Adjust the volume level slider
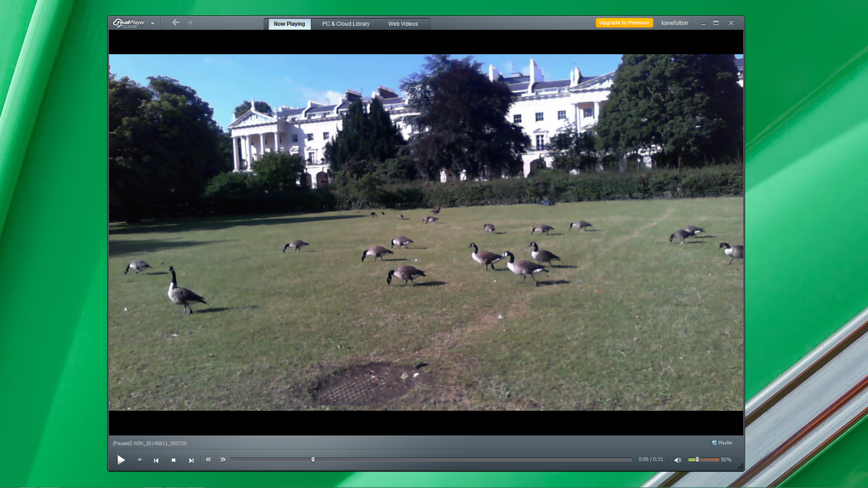The image size is (868, 488). [x=696, y=459]
